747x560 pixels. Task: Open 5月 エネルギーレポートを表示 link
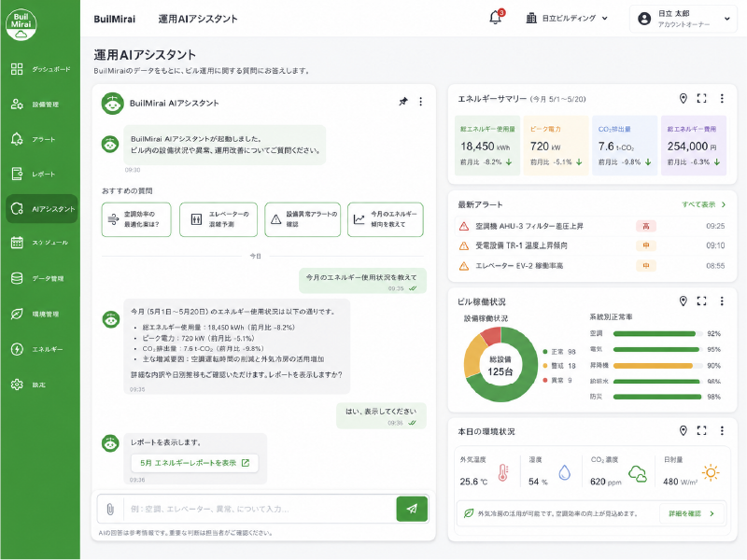pos(194,463)
